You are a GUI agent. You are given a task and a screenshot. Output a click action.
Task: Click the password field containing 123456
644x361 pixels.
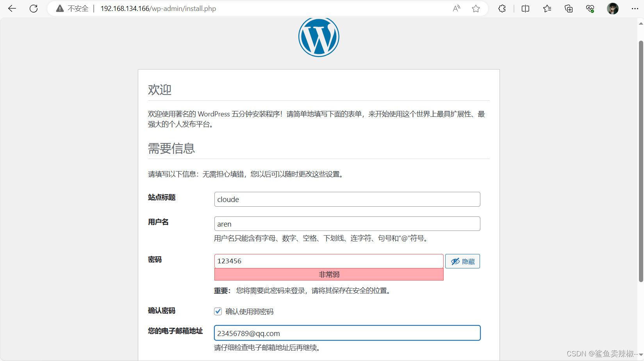329,261
